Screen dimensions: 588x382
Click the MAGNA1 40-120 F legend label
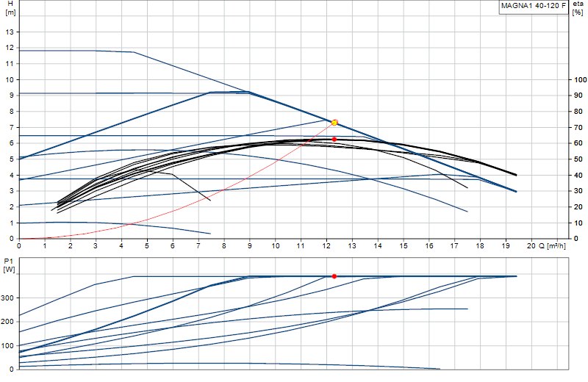[x=534, y=6]
